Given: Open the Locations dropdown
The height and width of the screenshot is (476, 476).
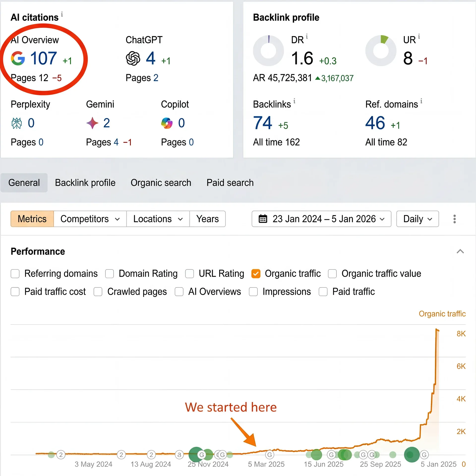Looking at the screenshot, I should pyautogui.click(x=158, y=219).
